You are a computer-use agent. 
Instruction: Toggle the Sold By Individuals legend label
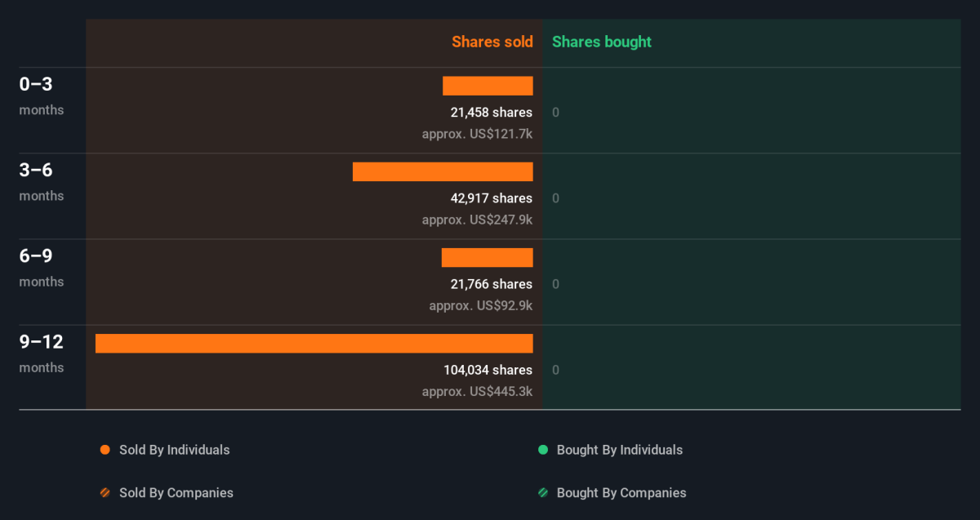tap(174, 450)
